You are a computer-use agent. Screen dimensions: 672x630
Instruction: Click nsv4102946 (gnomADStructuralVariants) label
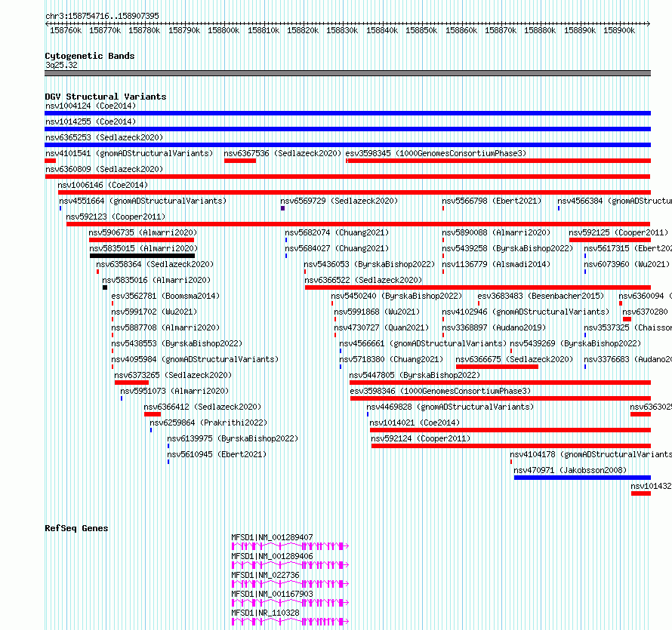pyautogui.click(x=526, y=312)
